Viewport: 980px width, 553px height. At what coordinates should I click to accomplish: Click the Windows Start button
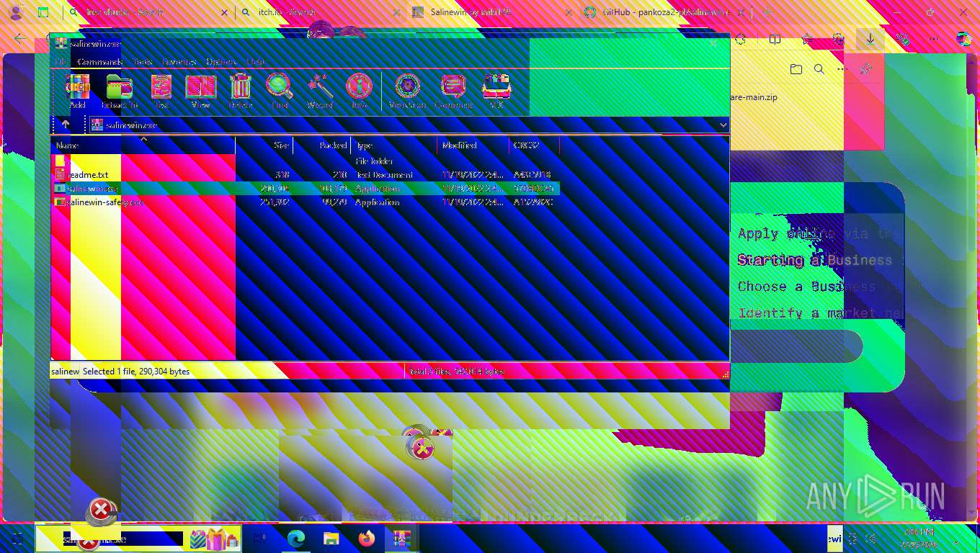pyautogui.click(x=16, y=538)
